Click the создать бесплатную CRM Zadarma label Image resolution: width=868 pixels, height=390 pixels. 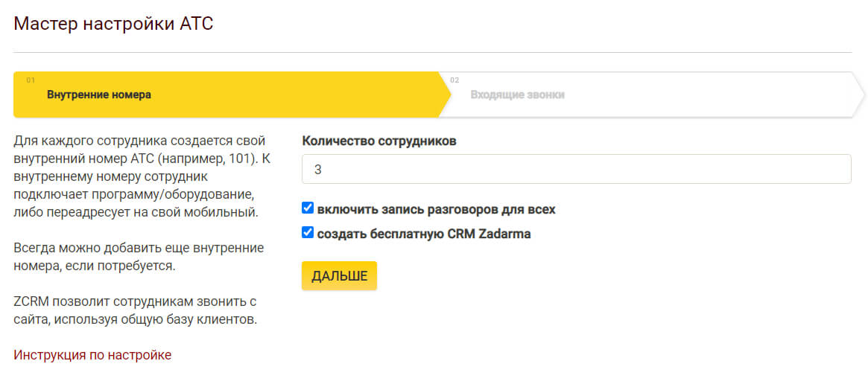(x=423, y=234)
